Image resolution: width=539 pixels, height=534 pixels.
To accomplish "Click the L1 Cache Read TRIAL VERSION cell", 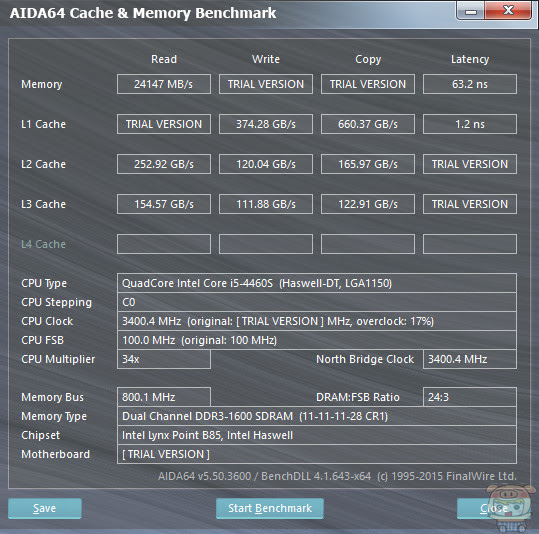I will click(164, 124).
